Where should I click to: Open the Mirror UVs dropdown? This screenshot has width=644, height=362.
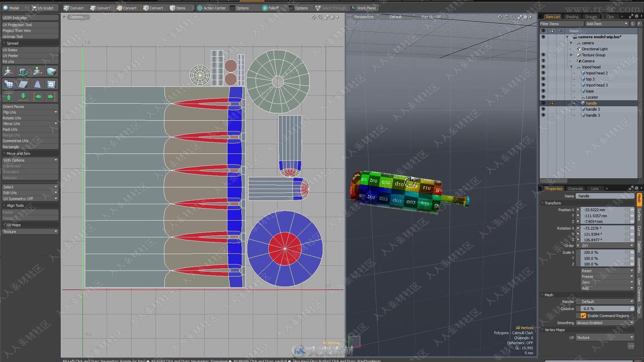click(30, 124)
